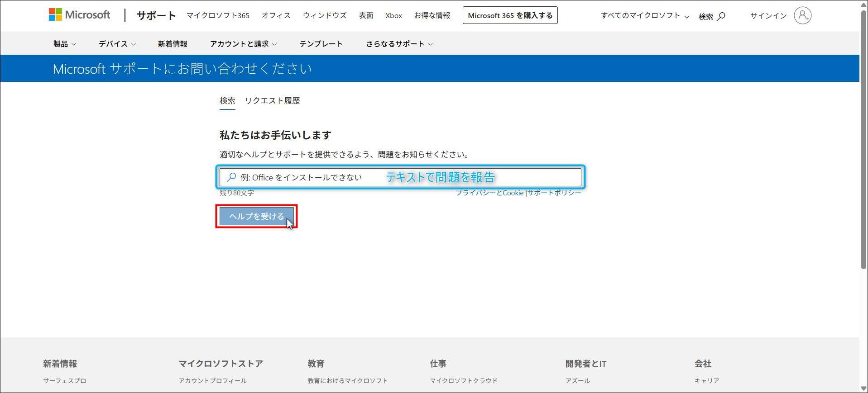This screenshot has width=868, height=393.
Task: Open 表面 in the top navigation
Action: tap(366, 15)
